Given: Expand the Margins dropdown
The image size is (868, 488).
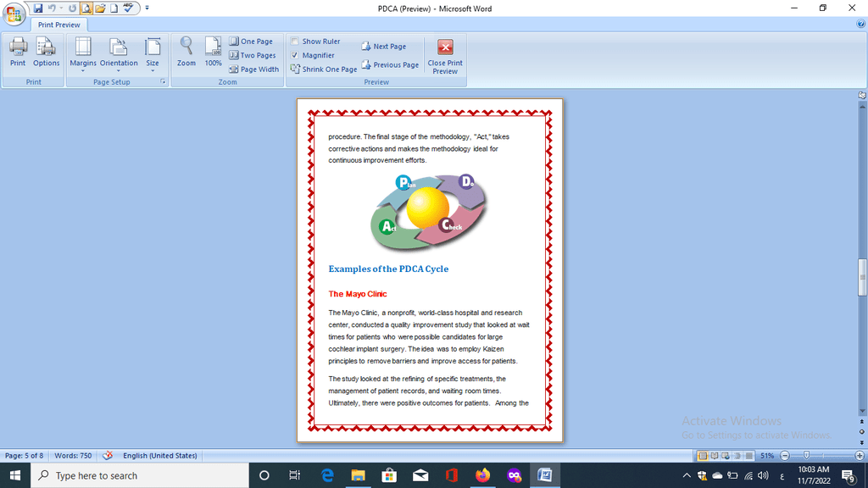Looking at the screenshot, I should coord(83,71).
